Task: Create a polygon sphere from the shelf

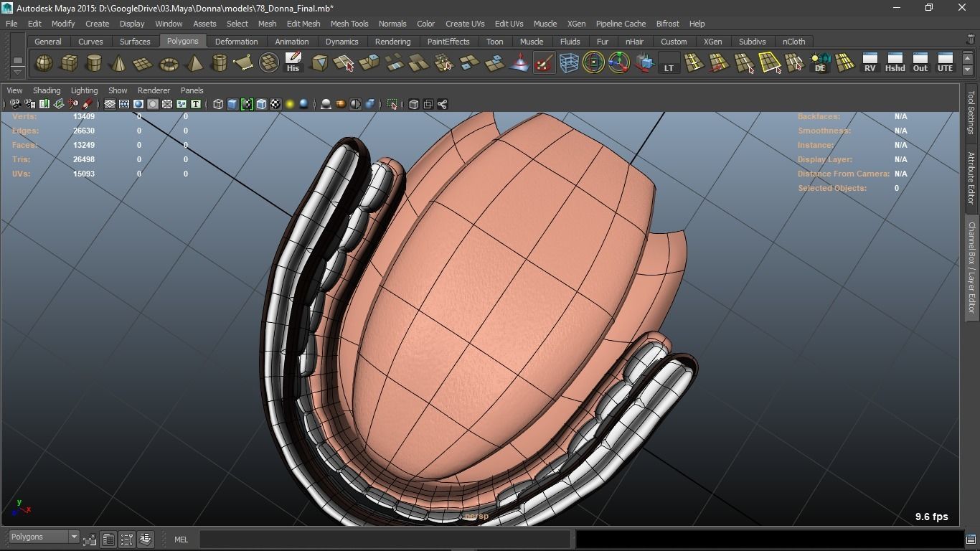Action: point(44,63)
